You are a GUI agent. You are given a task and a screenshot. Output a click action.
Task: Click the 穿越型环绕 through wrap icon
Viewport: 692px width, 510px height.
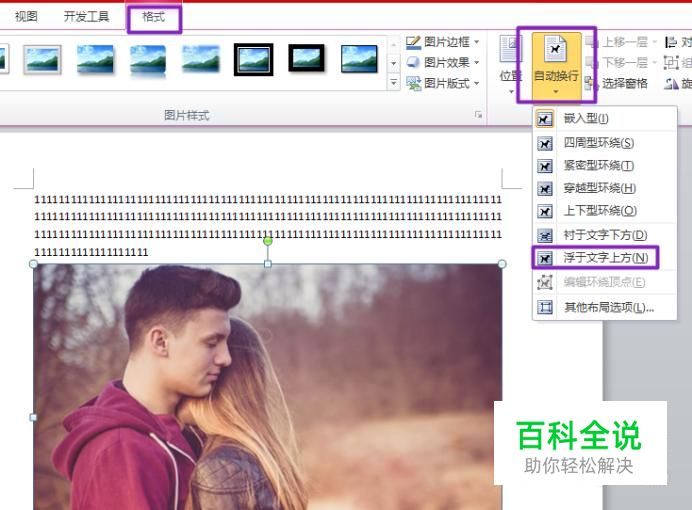pyautogui.click(x=545, y=189)
